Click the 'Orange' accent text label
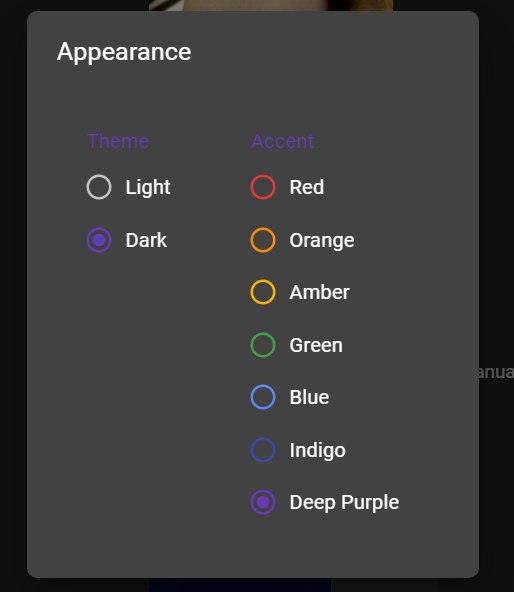The image size is (514, 592). [x=322, y=241]
